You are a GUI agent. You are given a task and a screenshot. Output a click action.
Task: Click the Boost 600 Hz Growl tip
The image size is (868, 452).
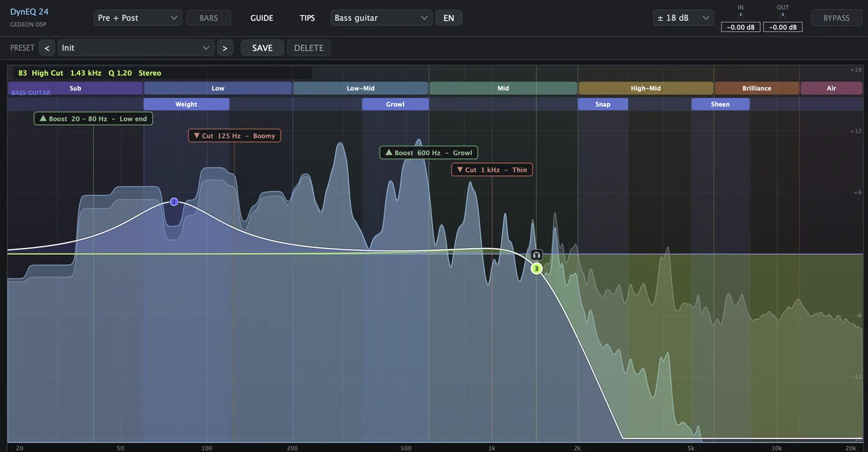click(429, 153)
